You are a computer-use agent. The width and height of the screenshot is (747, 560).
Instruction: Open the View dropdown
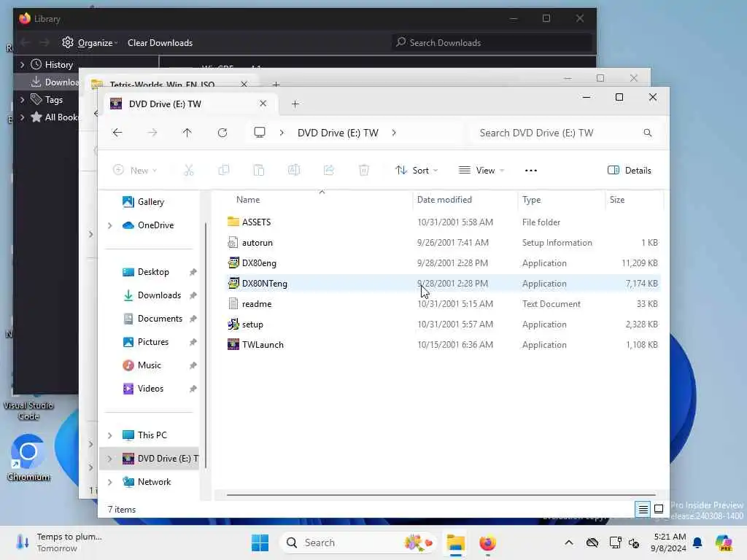(x=481, y=170)
